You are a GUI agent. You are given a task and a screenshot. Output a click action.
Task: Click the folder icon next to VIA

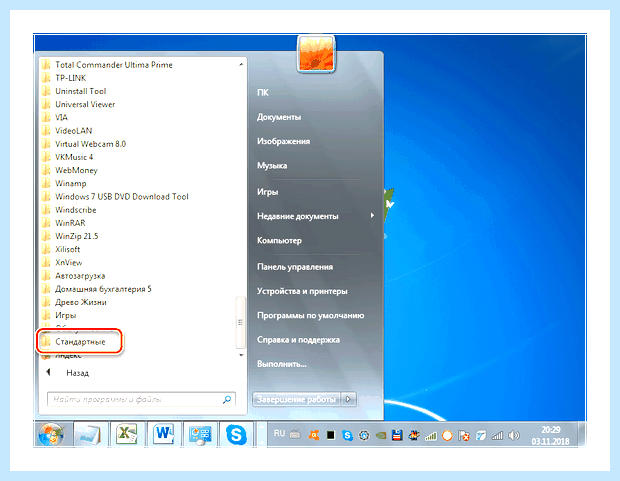click(x=46, y=117)
